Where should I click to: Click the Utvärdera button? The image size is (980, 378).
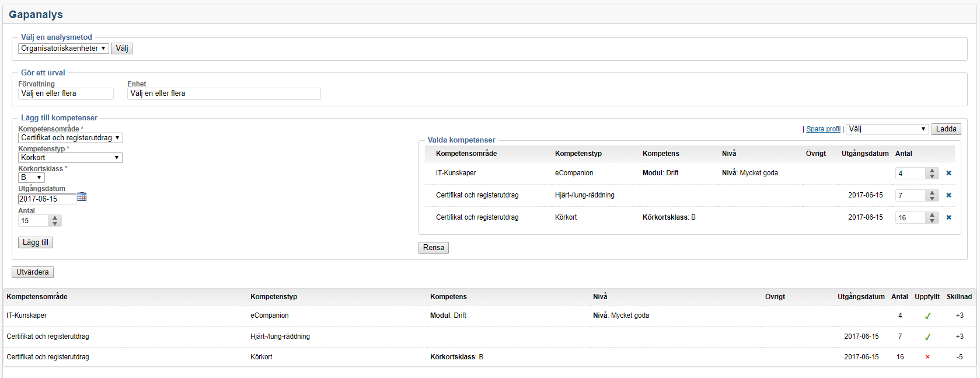(x=33, y=272)
